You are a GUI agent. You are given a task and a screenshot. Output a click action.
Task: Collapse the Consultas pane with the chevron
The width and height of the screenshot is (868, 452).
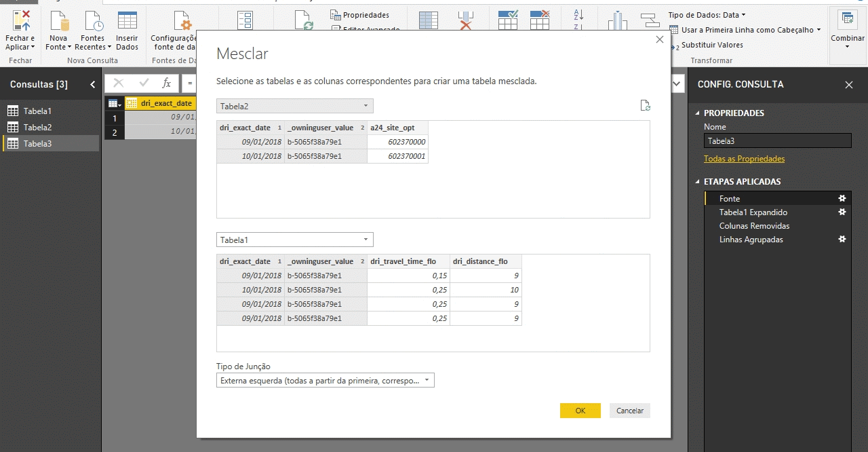tap(93, 85)
